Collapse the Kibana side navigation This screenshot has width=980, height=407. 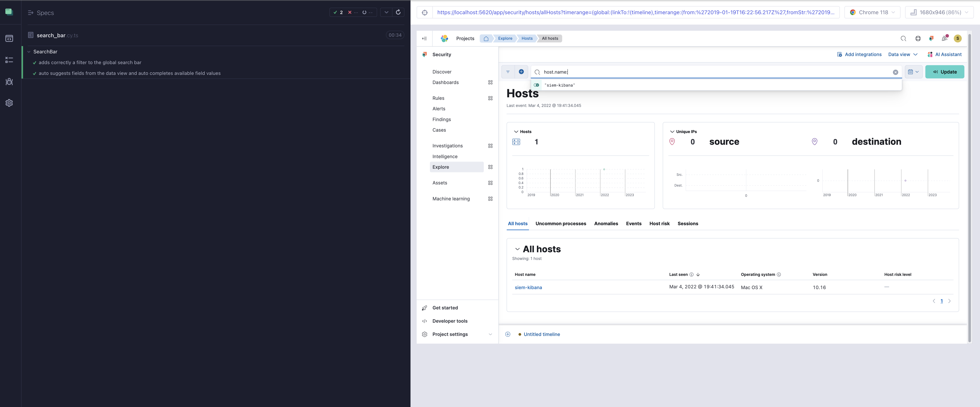425,38
